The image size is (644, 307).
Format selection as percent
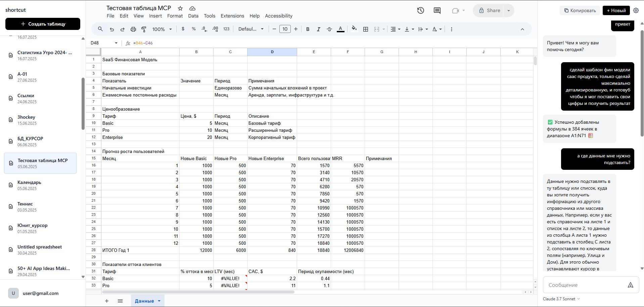[194, 29]
